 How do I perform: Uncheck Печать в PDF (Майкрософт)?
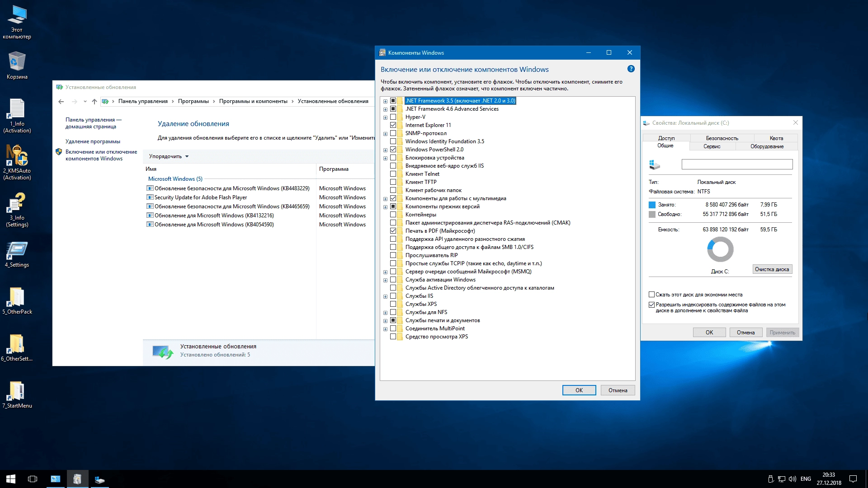pos(393,231)
